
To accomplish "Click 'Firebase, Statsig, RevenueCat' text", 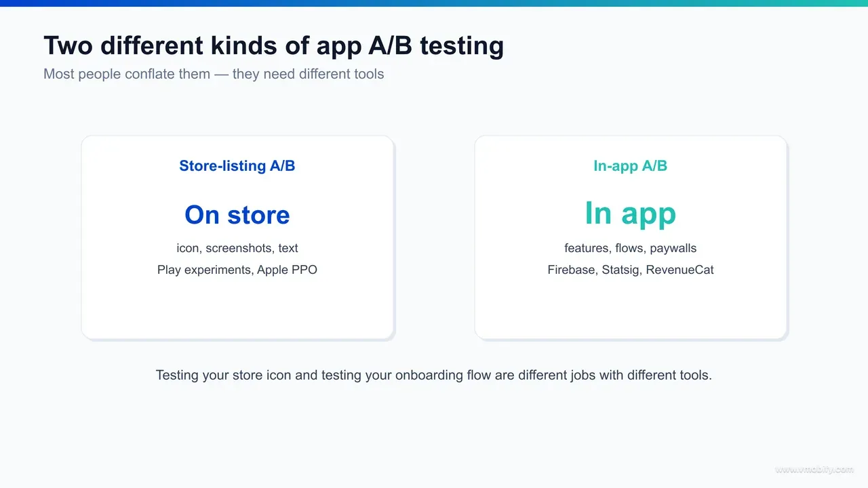I will pos(631,270).
